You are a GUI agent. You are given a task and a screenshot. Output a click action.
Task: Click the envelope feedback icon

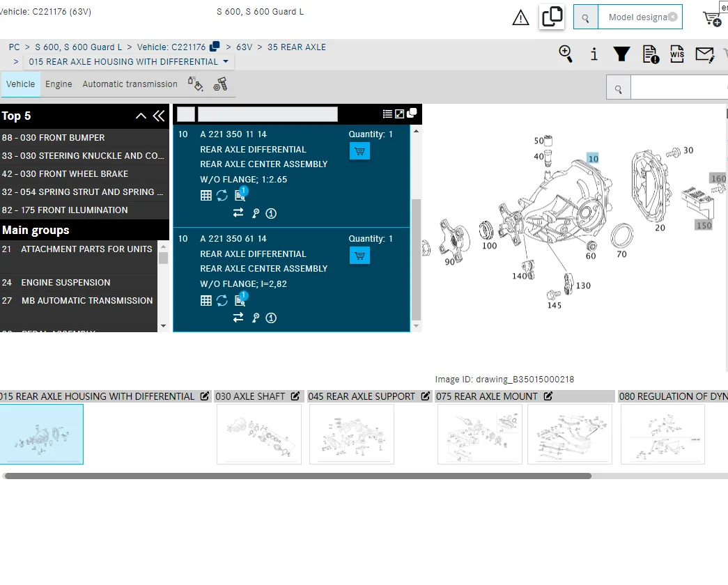(704, 54)
